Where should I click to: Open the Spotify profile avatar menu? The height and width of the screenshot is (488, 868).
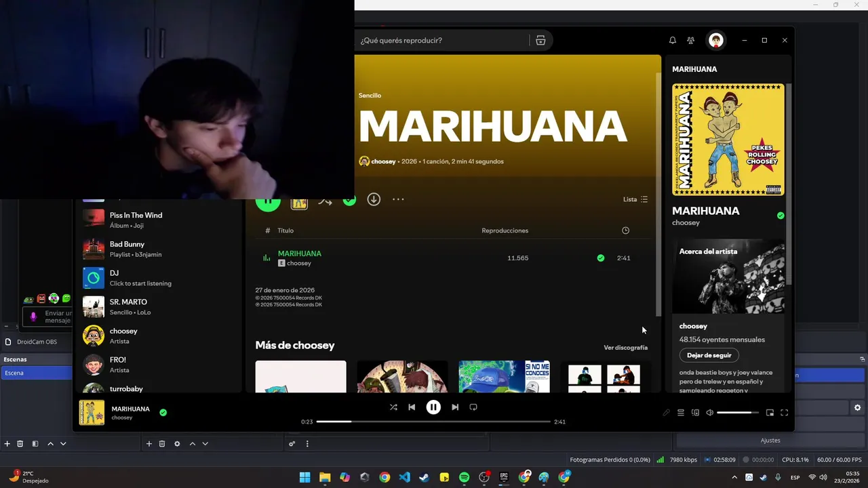coord(716,41)
